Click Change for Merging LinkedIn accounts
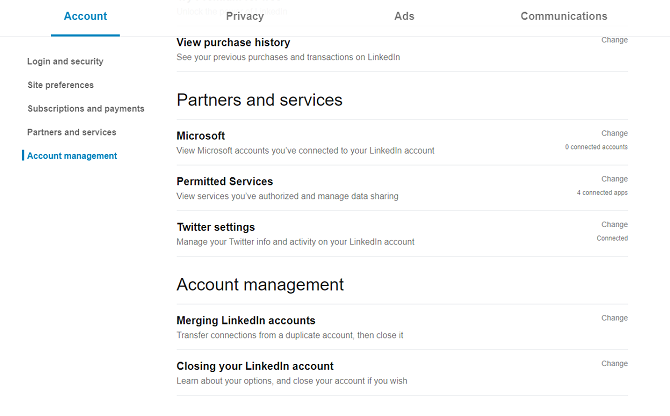This screenshot has width=670, height=416. tap(614, 318)
